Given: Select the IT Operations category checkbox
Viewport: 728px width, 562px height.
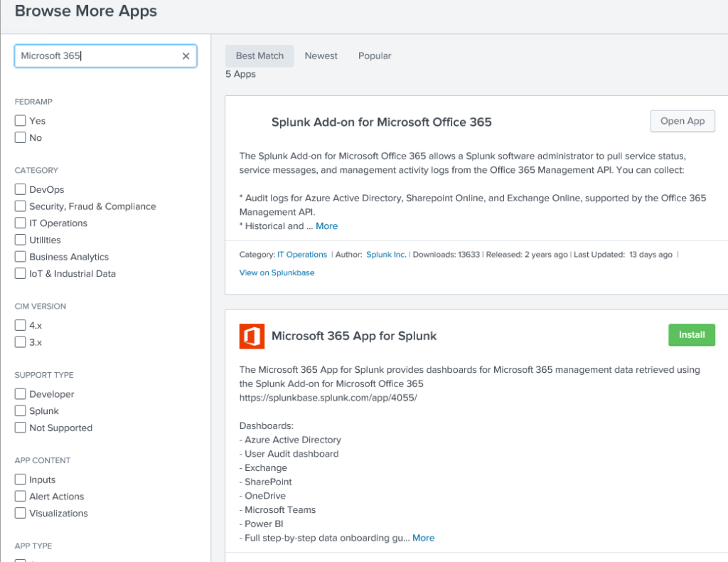Looking at the screenshot, I should 20,223.
